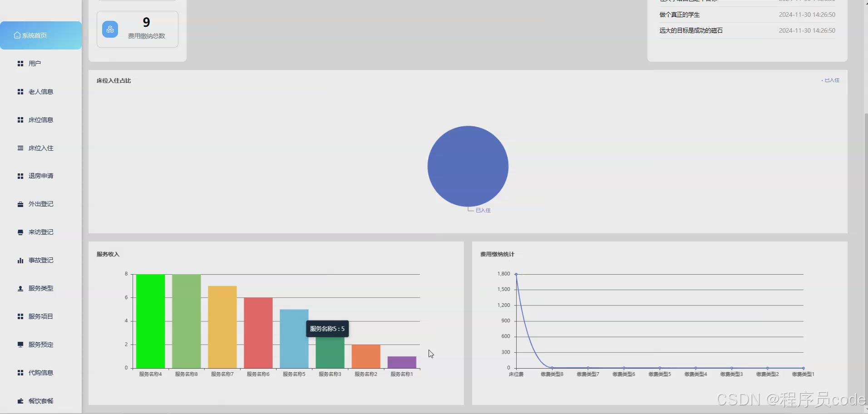The image size is (868, 414).
Task: Open the 服务项目 menu item
Action: [x=41, y=316]
